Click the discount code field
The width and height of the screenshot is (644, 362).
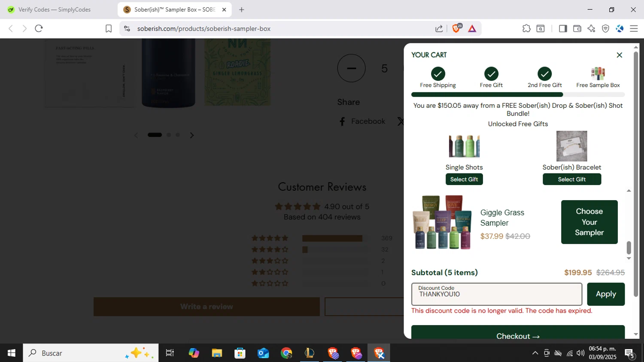pos(497,294)
